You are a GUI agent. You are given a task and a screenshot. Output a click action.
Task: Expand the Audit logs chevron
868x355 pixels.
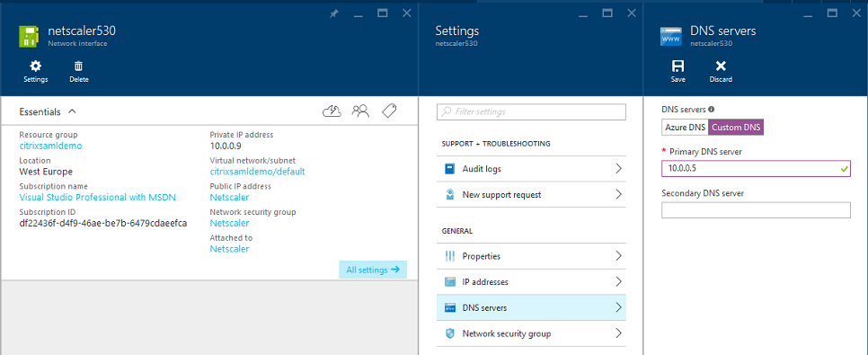click(618, 168)
